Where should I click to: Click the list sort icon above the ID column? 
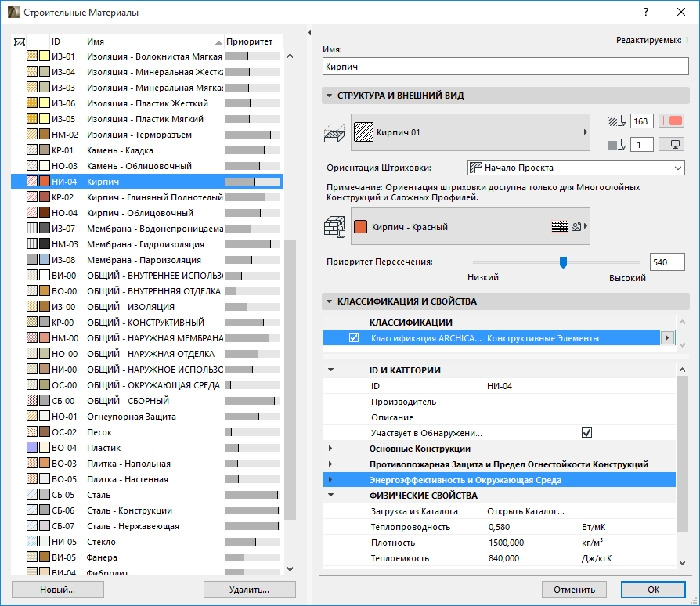[x=20, y=42]
